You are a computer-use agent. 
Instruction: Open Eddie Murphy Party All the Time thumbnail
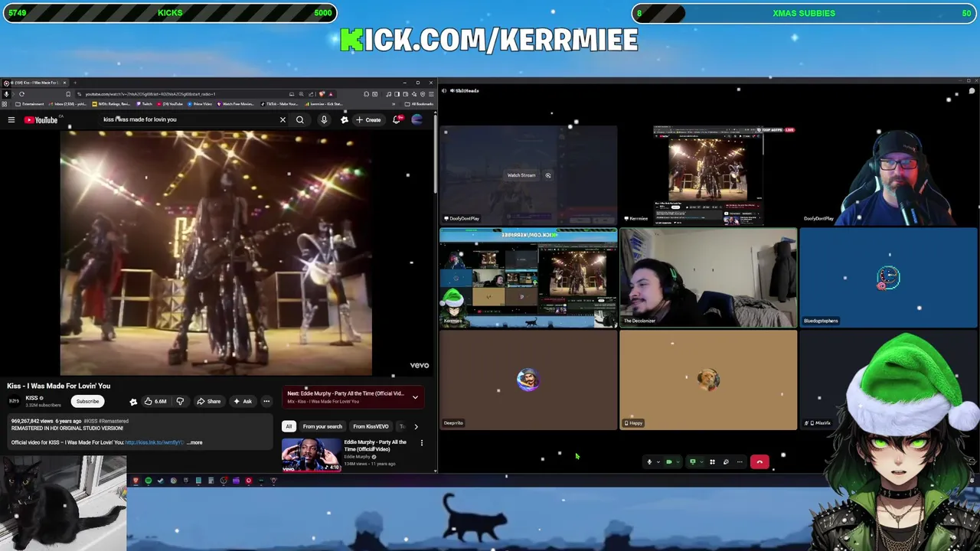pos(312,454)
